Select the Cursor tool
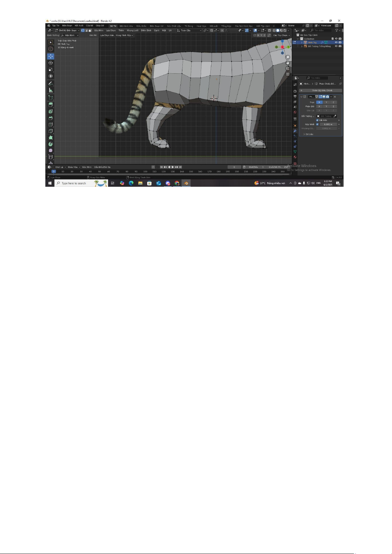 click(x=51, y=49)
